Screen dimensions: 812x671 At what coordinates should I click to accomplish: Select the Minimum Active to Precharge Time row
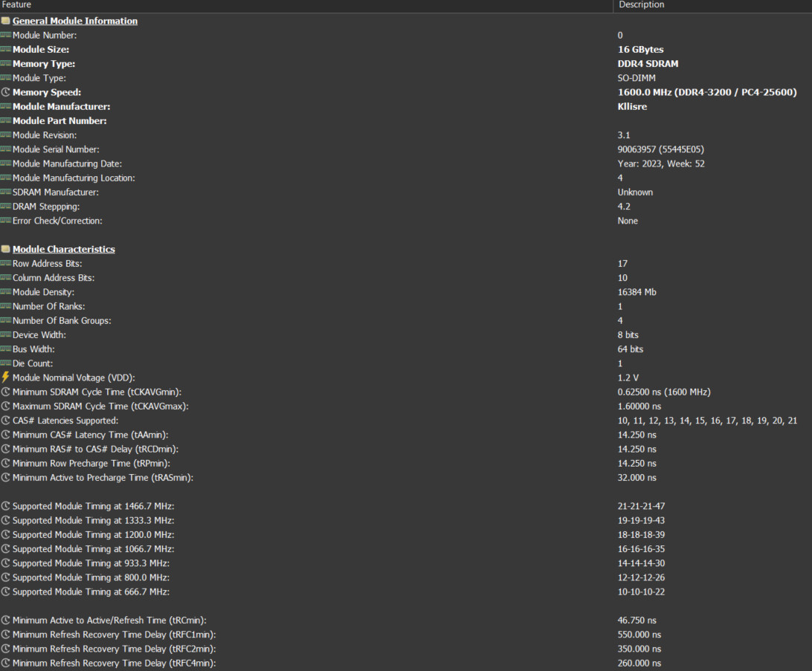coord(103,478)
